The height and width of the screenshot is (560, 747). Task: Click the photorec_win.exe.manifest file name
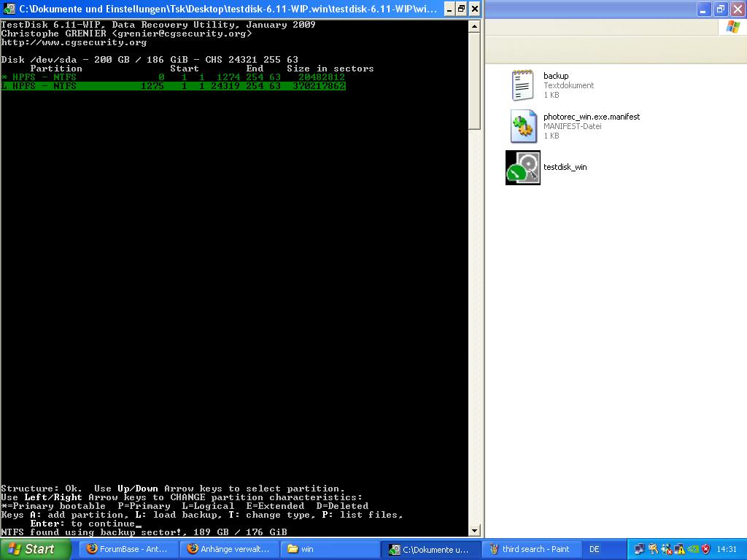592,117
